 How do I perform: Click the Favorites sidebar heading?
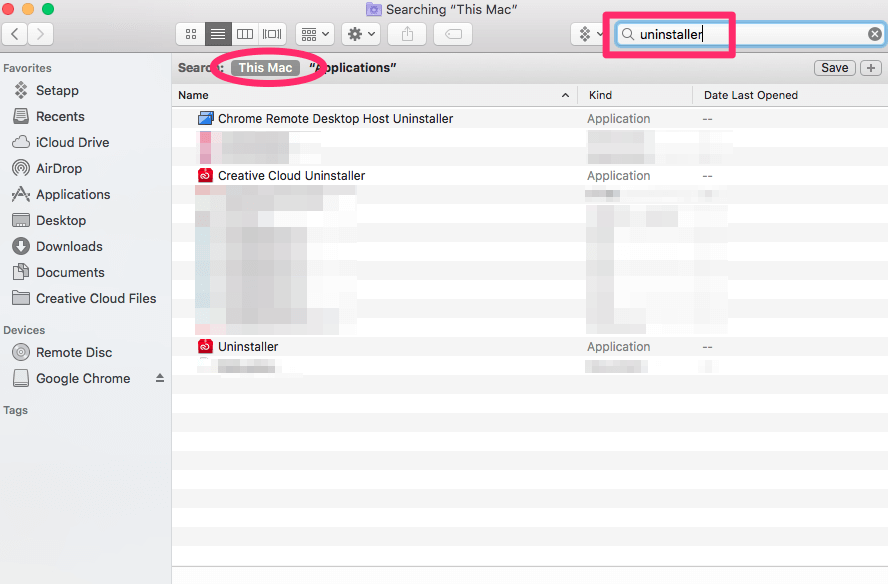pyautogui.click(x=27, y=68)
